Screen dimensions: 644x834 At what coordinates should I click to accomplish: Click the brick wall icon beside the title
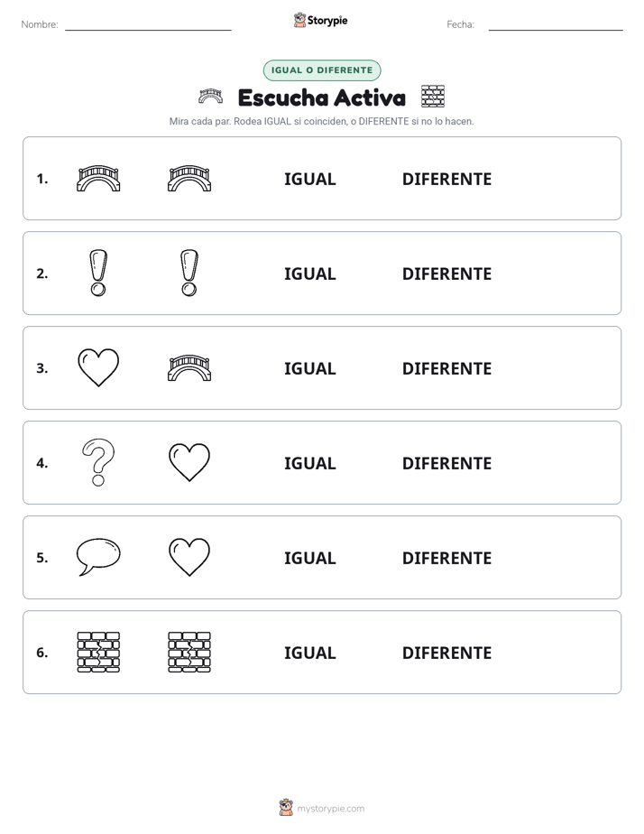coord(433,97)
